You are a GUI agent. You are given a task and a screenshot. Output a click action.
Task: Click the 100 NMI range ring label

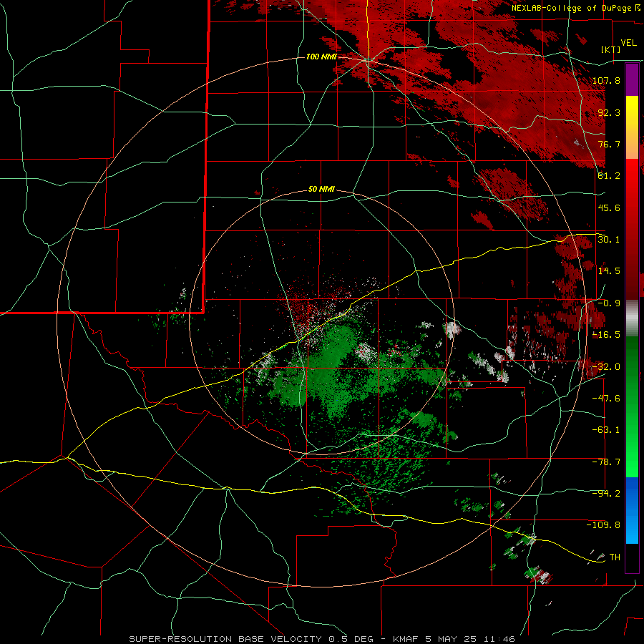[x=321, y=57]
